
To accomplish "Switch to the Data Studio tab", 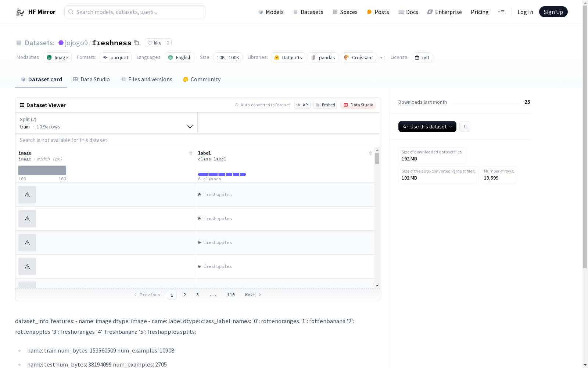I will coord(92,79).
